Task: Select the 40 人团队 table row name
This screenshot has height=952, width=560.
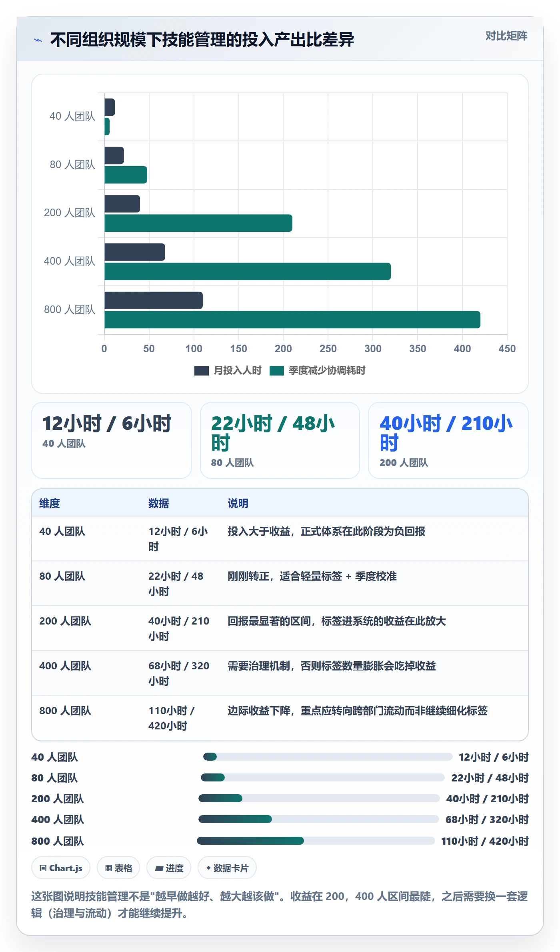Action: pyautogui.click(x=62, y=531)
